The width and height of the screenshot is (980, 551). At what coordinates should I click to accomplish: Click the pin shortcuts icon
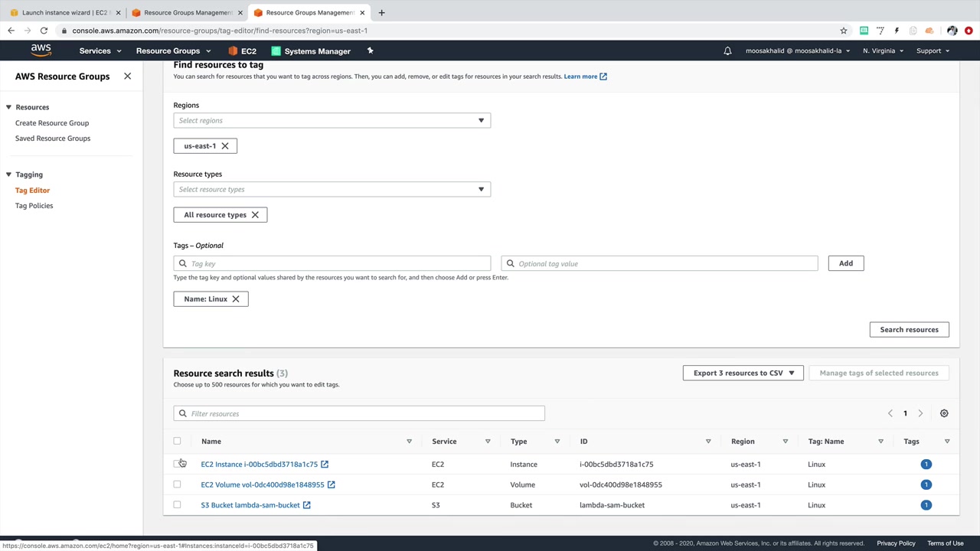[370, 51]
